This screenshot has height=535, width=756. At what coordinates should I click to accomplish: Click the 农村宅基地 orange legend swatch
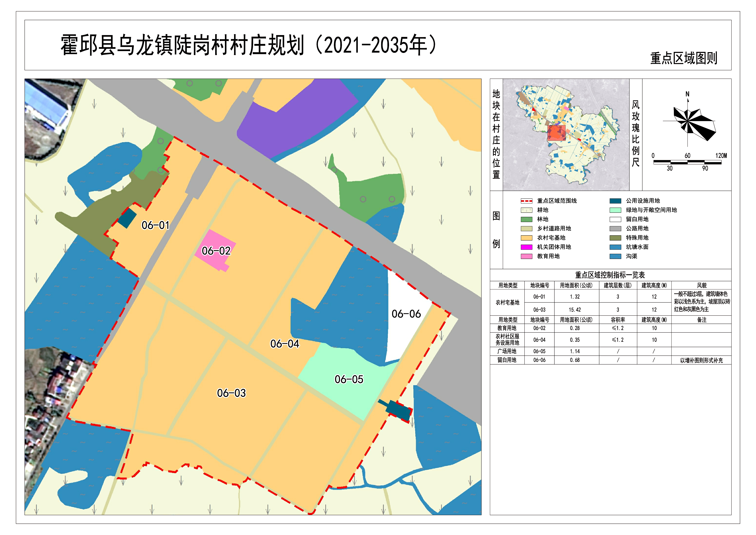pyautogui.click(x=526, y=238)
